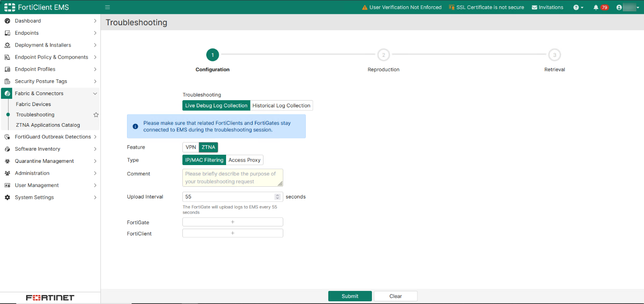This screenshot has width=644, height=304.
Task: Favorite Troubleshooting with the star icon
Action: tap(96, 115)
